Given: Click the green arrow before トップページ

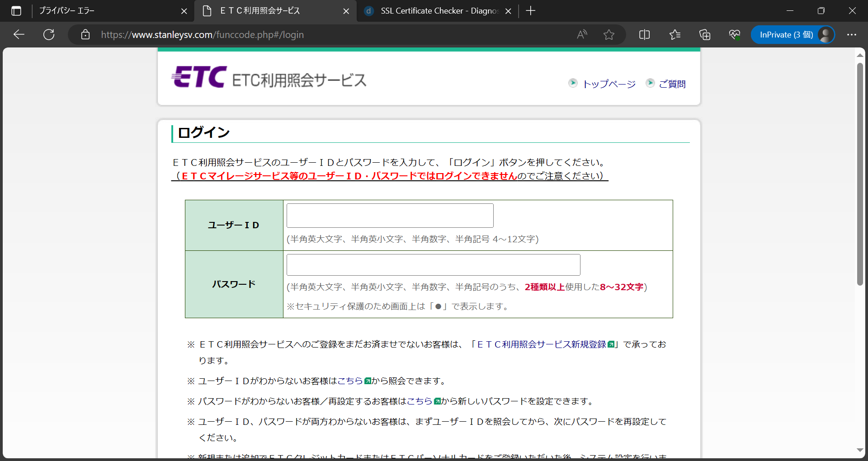Looking at the screenshot, I should click(573, 83).
